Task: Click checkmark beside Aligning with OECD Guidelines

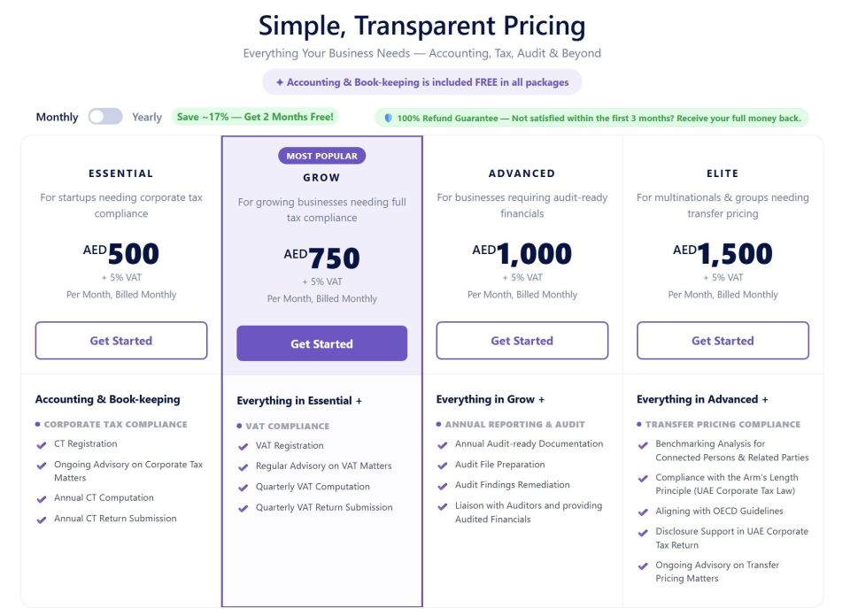Action: pos(644,512)
